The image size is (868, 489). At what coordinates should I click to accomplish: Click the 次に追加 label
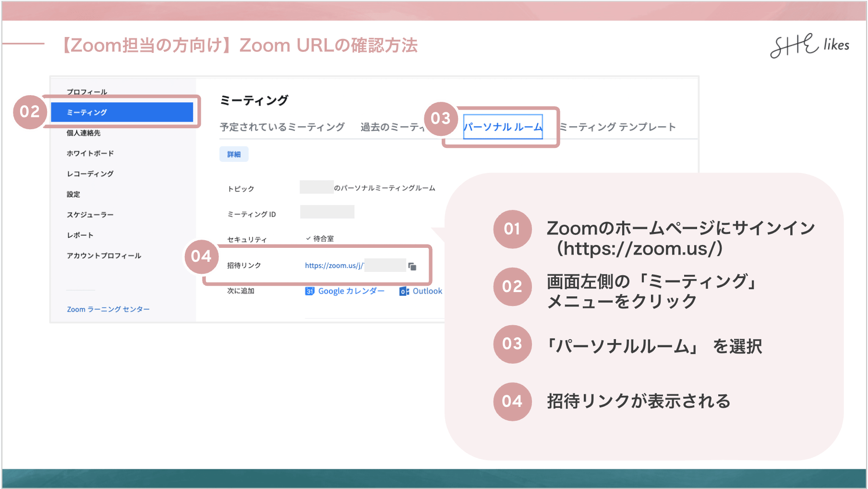pos(241,291)
